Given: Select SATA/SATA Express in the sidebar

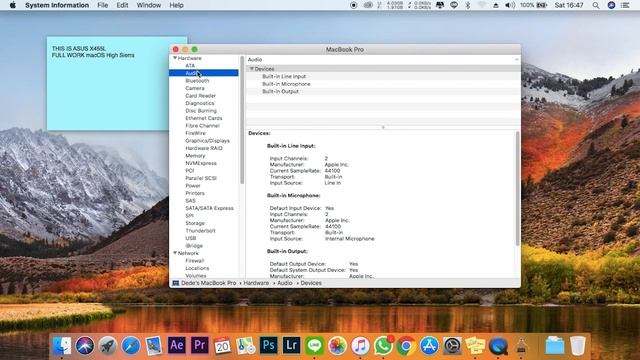Looking at the screenshot, I should tap(209, 208).
